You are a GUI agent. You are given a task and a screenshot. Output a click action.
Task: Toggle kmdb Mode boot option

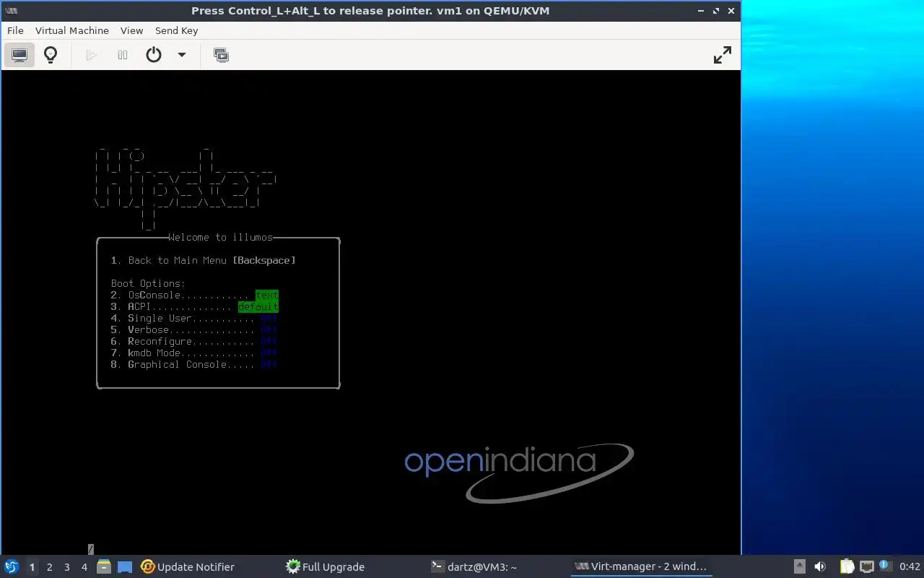tap(194, 353)
